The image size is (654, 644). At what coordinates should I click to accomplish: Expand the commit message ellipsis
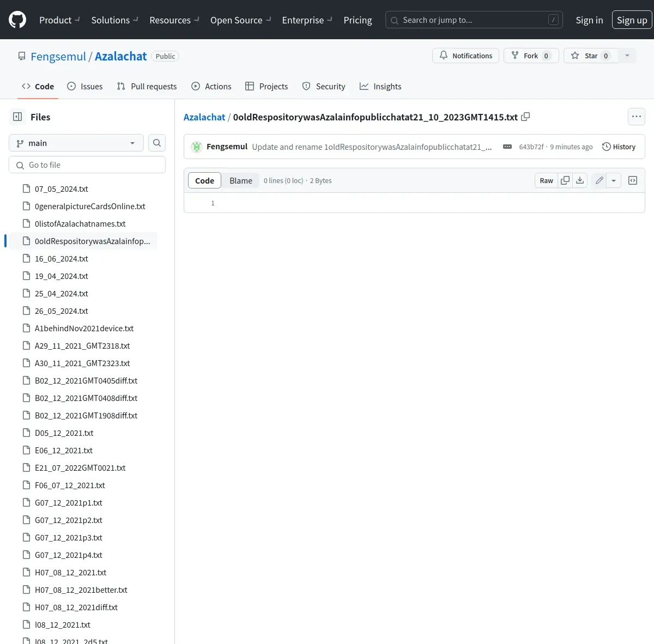[507, 147]
